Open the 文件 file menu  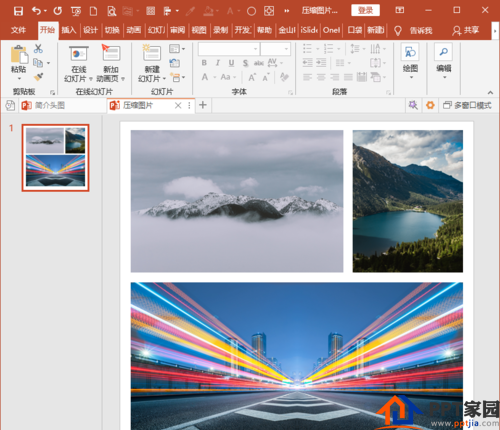tap(18, 30)
